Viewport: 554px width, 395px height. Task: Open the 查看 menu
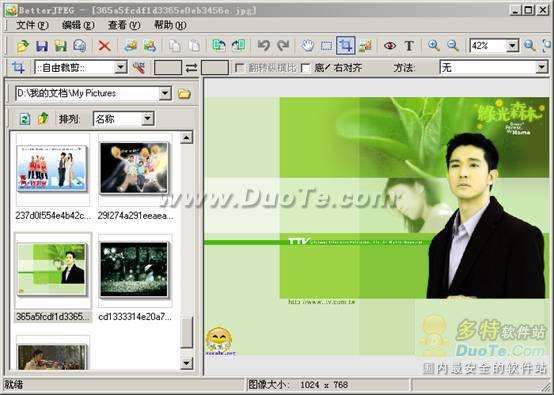coord(124,25)
